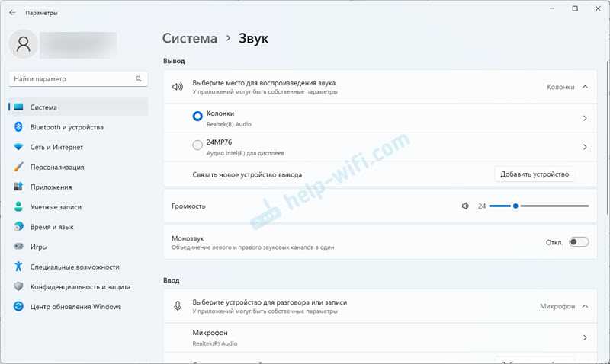The image size is (610, 364).
Task: Open Колонки properties with right chevron
Action: pyautogui.click(x=585, y=118)
